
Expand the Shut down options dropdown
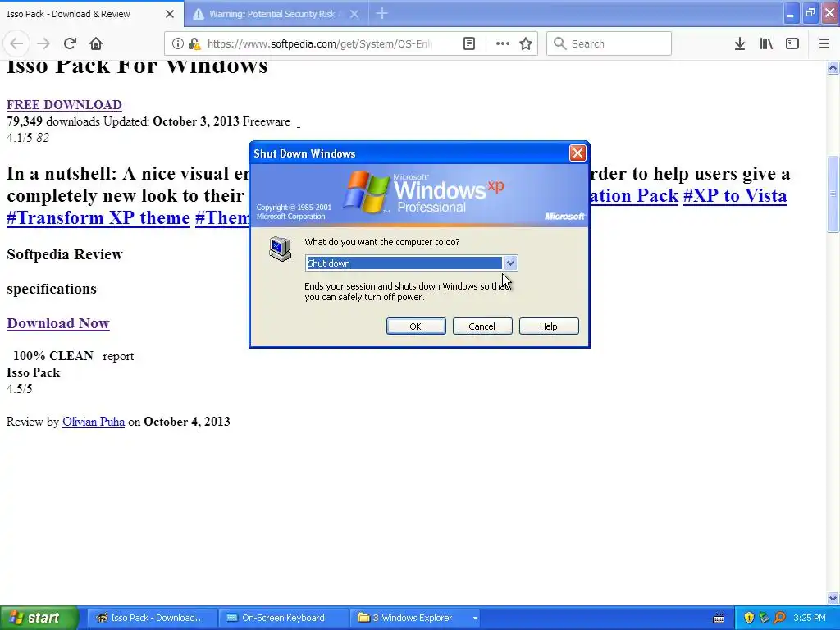(510, 263)
